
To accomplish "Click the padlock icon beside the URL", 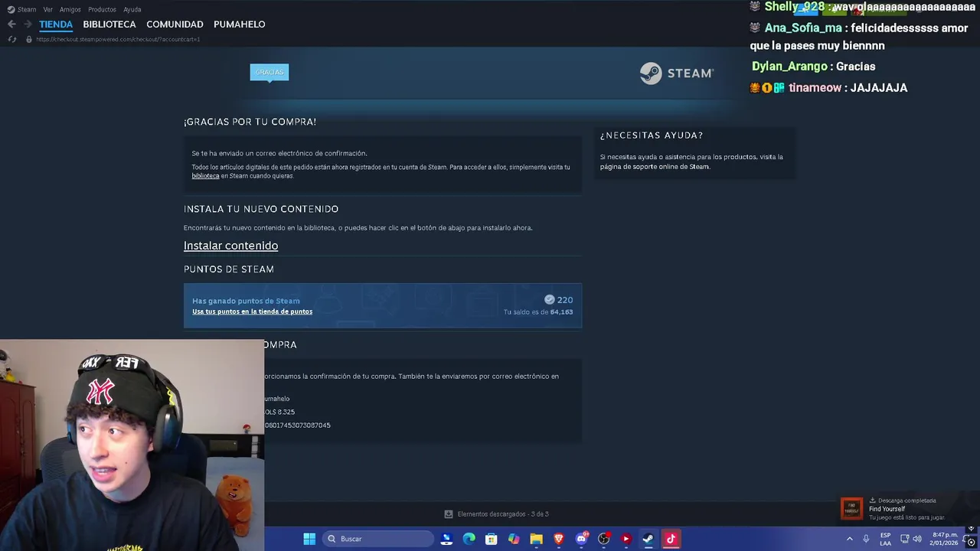I will [29, 39].
